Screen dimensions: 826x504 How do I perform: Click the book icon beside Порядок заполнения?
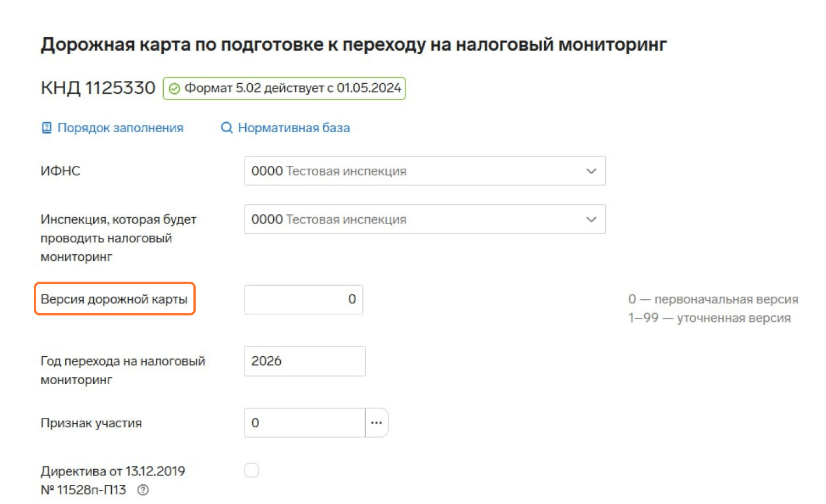coord(47,128)
